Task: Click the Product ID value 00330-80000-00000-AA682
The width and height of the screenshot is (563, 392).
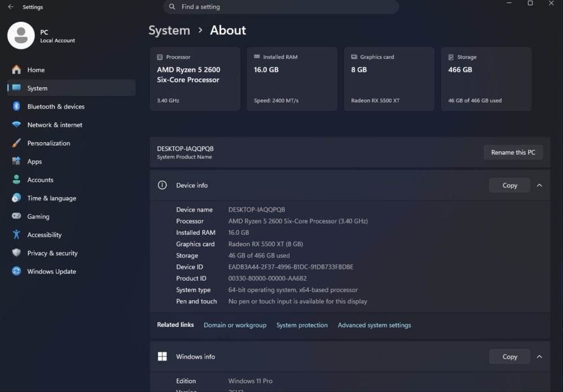Action: coord(267,278)
